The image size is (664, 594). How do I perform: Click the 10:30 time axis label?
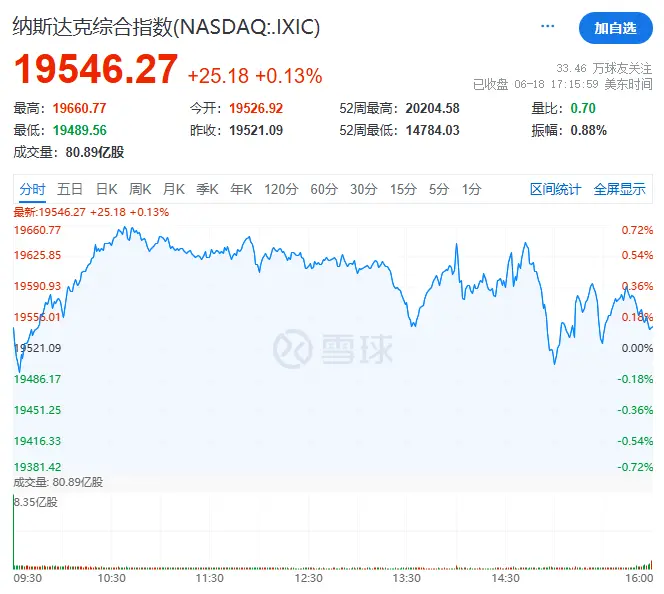[112, 578]
